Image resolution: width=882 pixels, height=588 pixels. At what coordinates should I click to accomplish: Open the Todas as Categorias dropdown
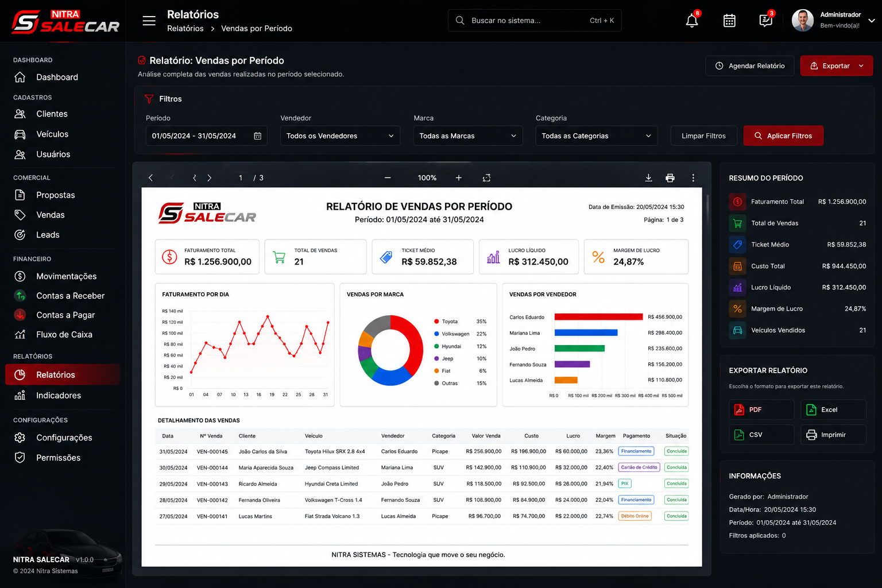click(x=597, y=136)
